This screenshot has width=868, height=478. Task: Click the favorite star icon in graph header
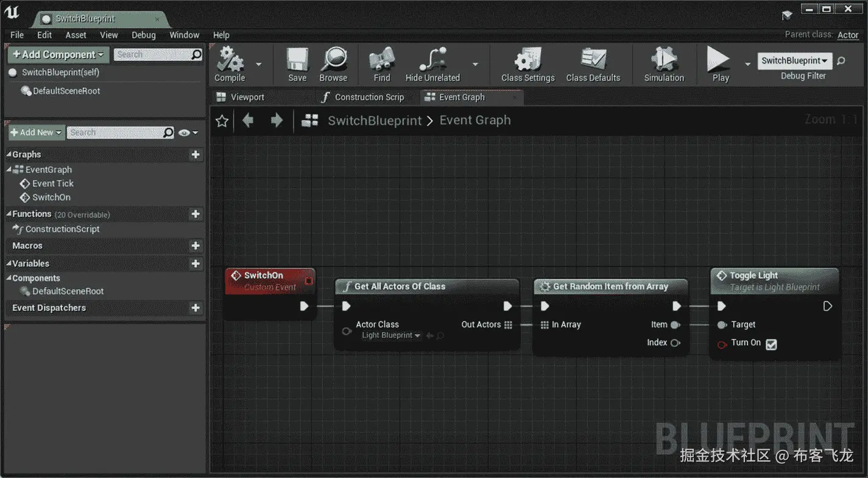(222, 121)
